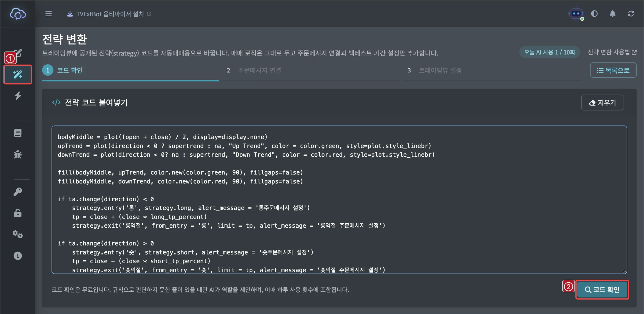Viewport: 644px width, 314px height.
Task: Open the lightning bolt sidebar icon
Action: [x=18, y=96]
